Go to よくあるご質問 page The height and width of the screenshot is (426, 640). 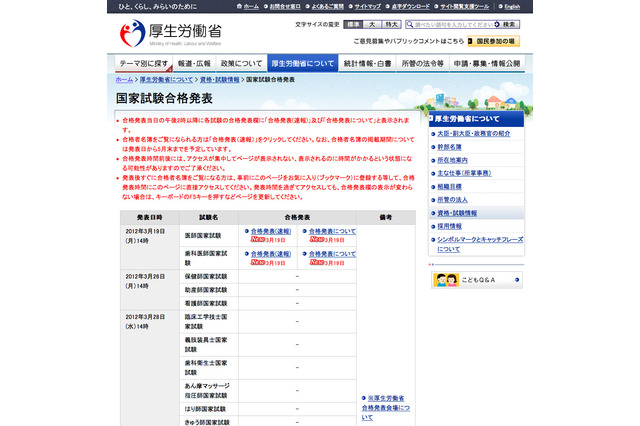(x=327, y=7)
